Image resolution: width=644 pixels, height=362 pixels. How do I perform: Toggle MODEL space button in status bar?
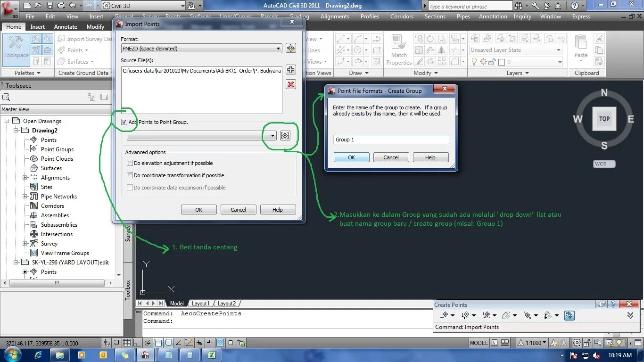click(x=479, y=343)
